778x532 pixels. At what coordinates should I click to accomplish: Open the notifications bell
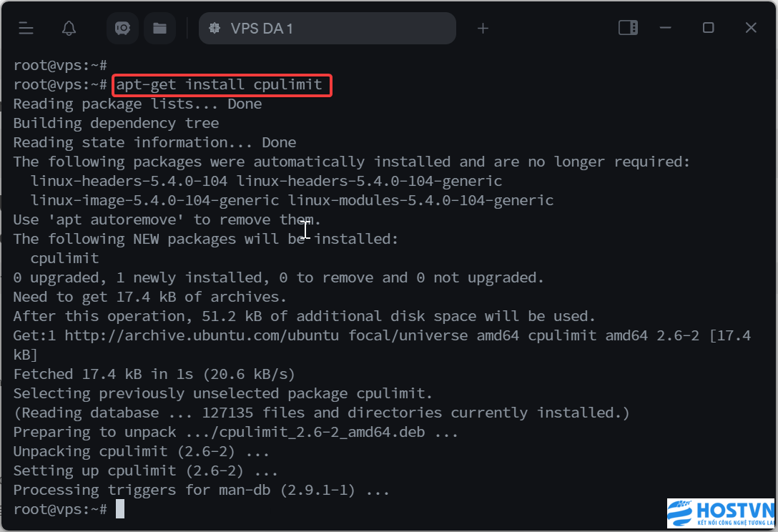click(69, 29)
